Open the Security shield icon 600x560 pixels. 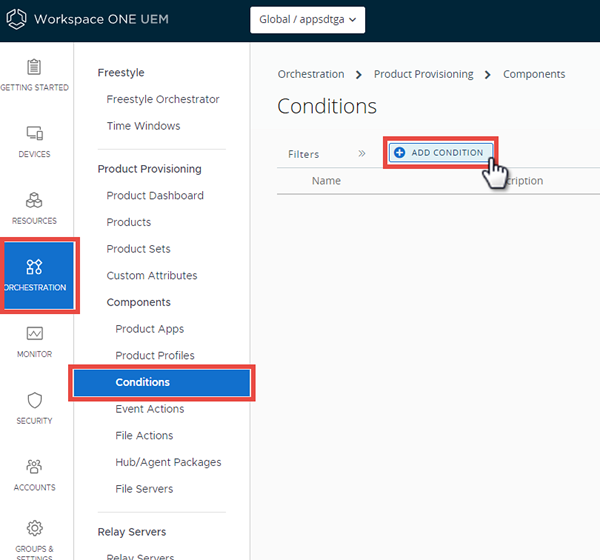point(34,400)
